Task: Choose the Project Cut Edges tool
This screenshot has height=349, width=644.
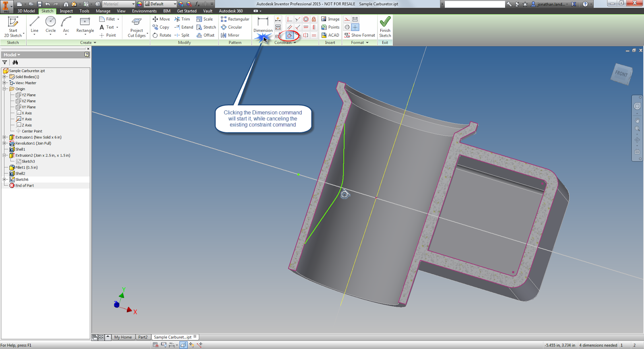Action: 137,27
